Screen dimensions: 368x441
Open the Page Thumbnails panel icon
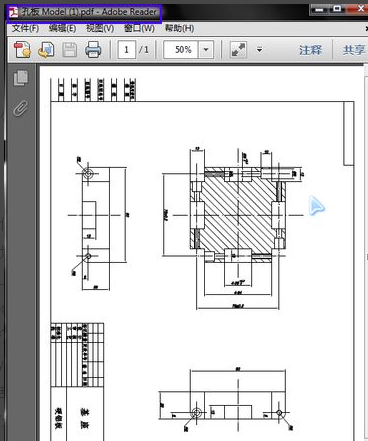point(21,78)
